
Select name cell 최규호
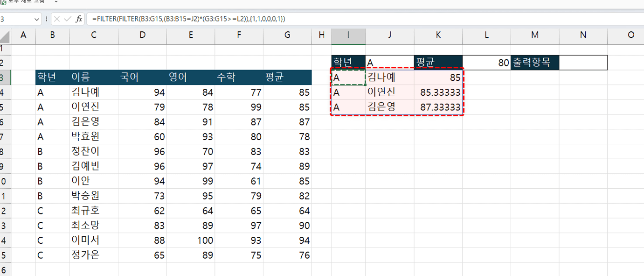(x=94, y=211)
